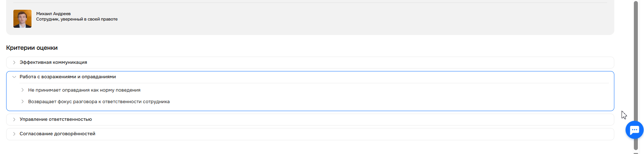Expand the Согласование договорённостей criterion row
Screen dimensions: 644x154
pyautogui.click(x=58, y=134)
